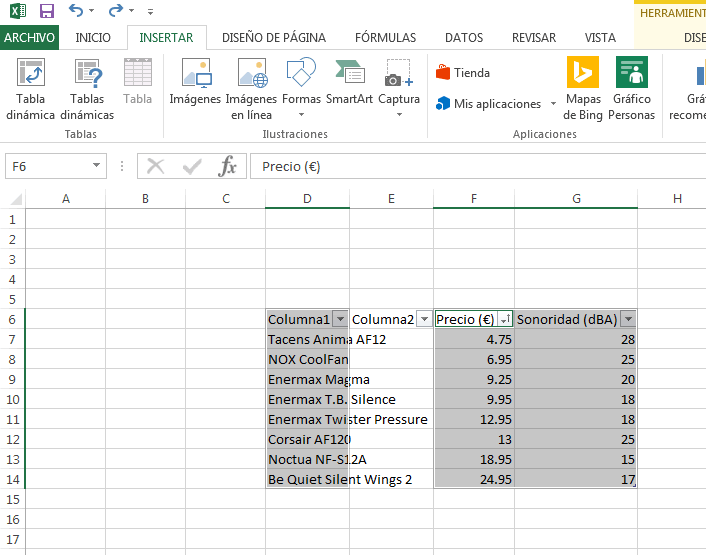Select the Enermax Magma cell

(308, 379)
